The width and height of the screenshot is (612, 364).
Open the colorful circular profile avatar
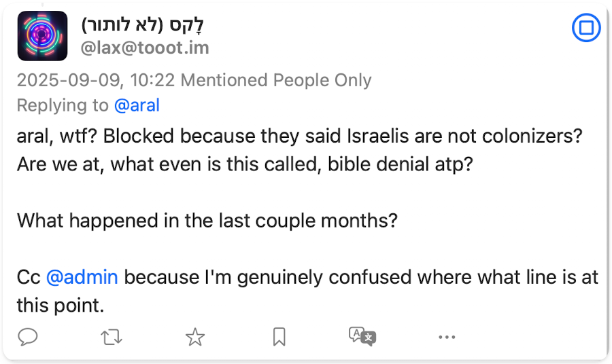click(x=42, y=35)
